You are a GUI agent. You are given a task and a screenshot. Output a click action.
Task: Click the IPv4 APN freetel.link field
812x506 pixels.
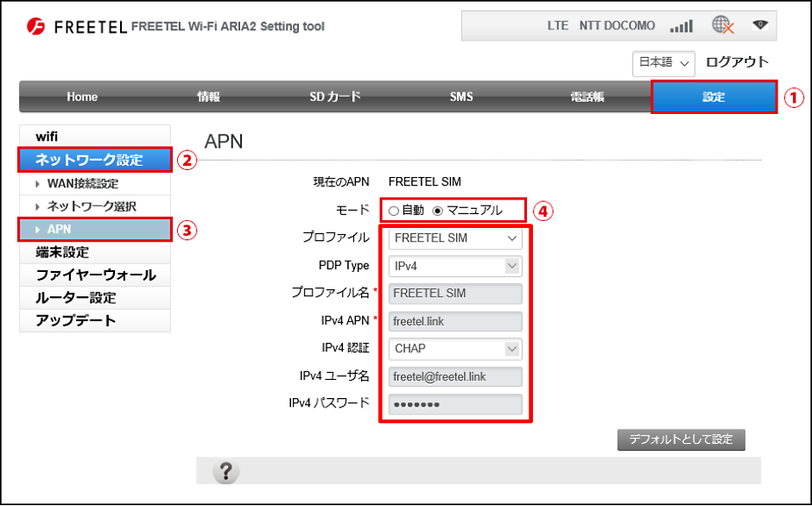(x=455, y=321)
